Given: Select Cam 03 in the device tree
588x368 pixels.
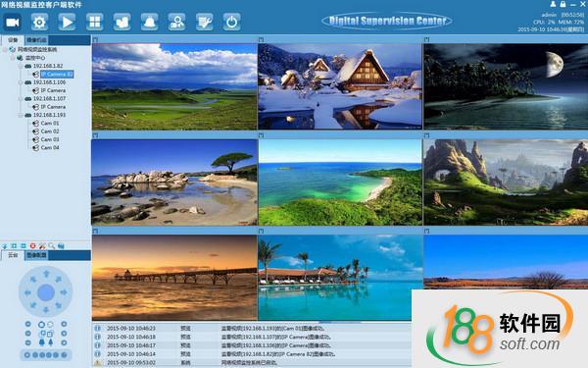Looking at the screenshot, I should (x=50, y=139).
